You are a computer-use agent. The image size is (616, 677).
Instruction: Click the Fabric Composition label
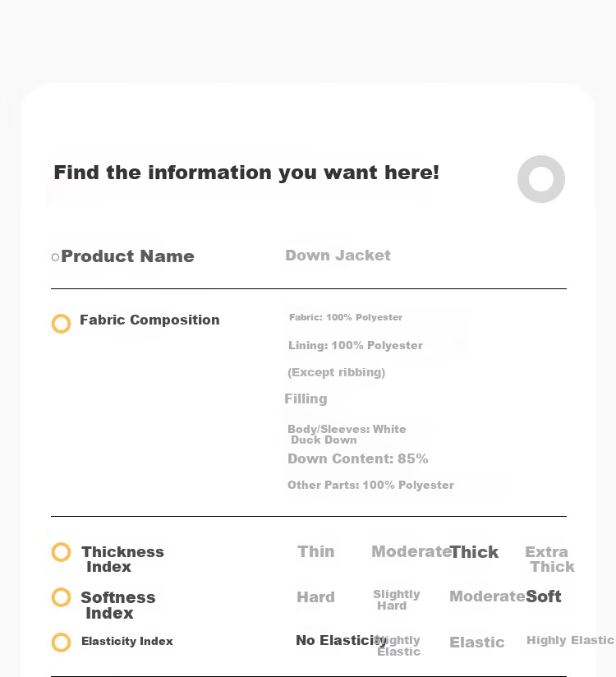pos(149,320)
